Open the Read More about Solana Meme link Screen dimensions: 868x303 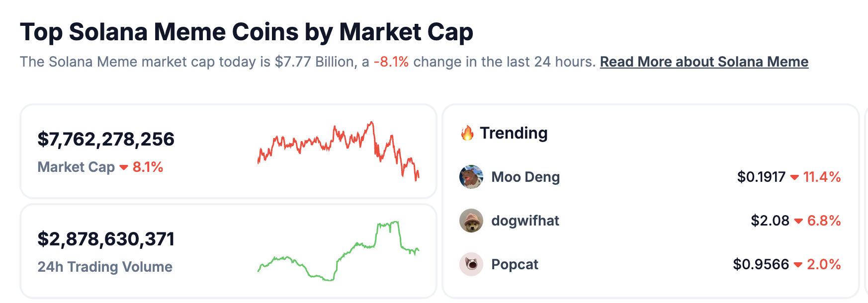tap(704, 62)
